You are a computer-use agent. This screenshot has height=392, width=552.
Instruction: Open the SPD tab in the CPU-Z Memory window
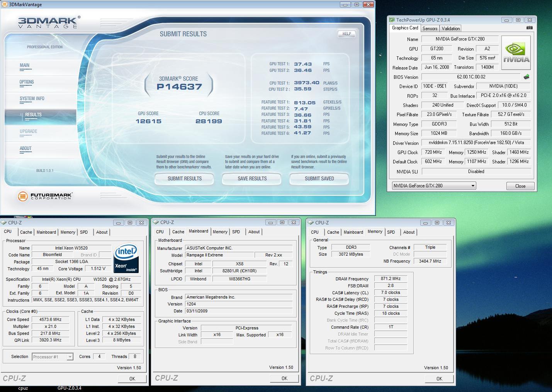point(391,232)
